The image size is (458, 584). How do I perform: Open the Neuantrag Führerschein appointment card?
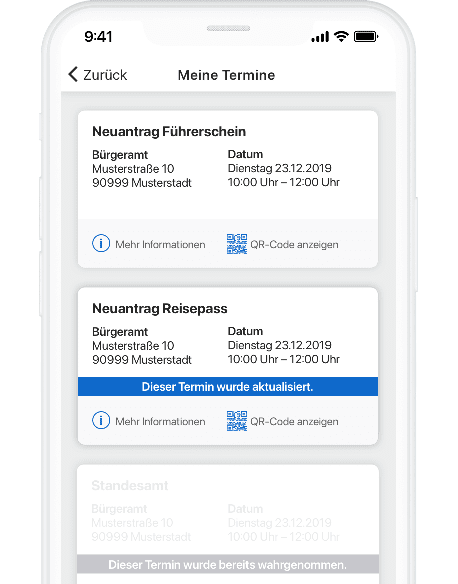228,189
